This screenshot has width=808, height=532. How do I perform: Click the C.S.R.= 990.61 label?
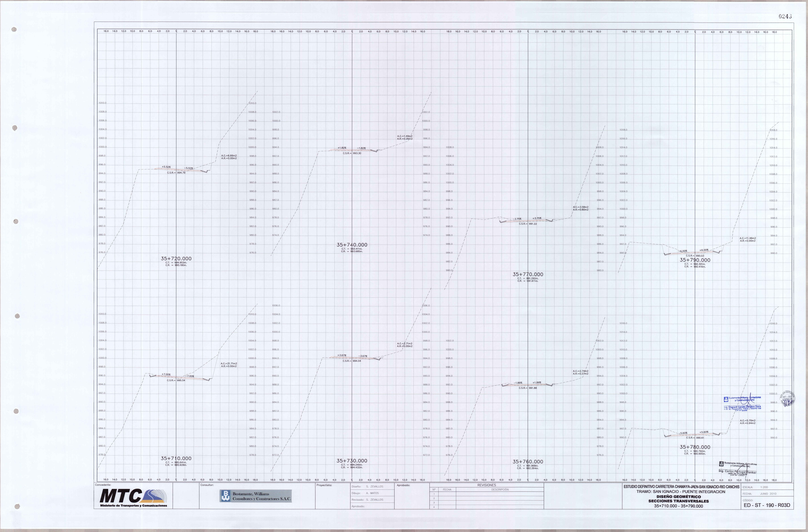click(x=695, y=438)
